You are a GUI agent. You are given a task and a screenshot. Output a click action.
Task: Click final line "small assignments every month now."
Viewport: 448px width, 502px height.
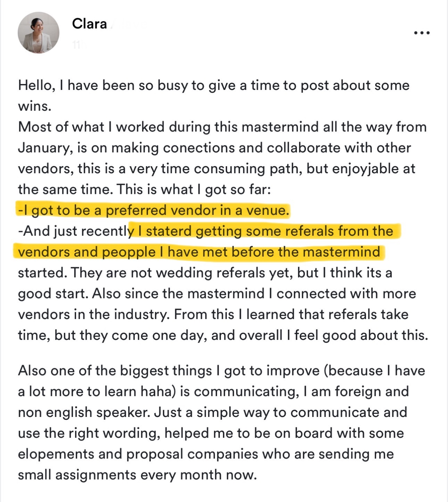(x=137, y=475)
